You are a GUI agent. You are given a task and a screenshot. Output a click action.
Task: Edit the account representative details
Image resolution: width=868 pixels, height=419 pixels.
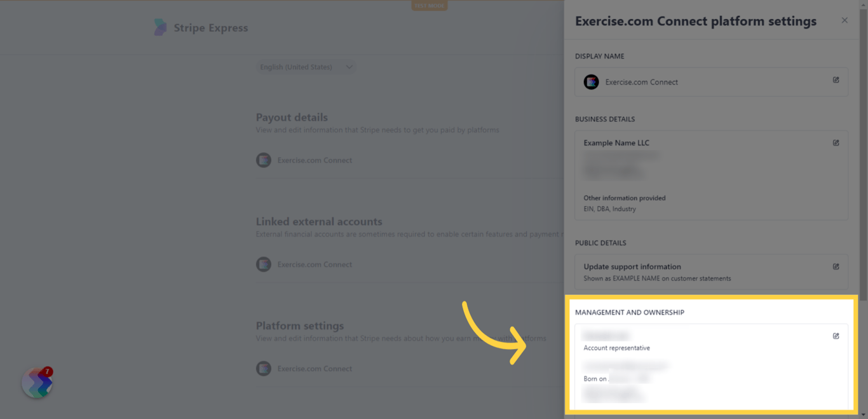tap(836, 336)
